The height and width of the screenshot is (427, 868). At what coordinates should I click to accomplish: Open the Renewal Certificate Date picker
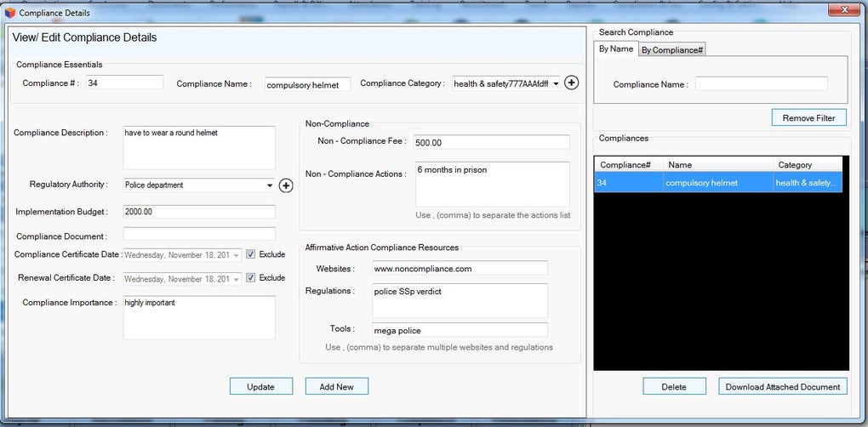tap(237, 279)
